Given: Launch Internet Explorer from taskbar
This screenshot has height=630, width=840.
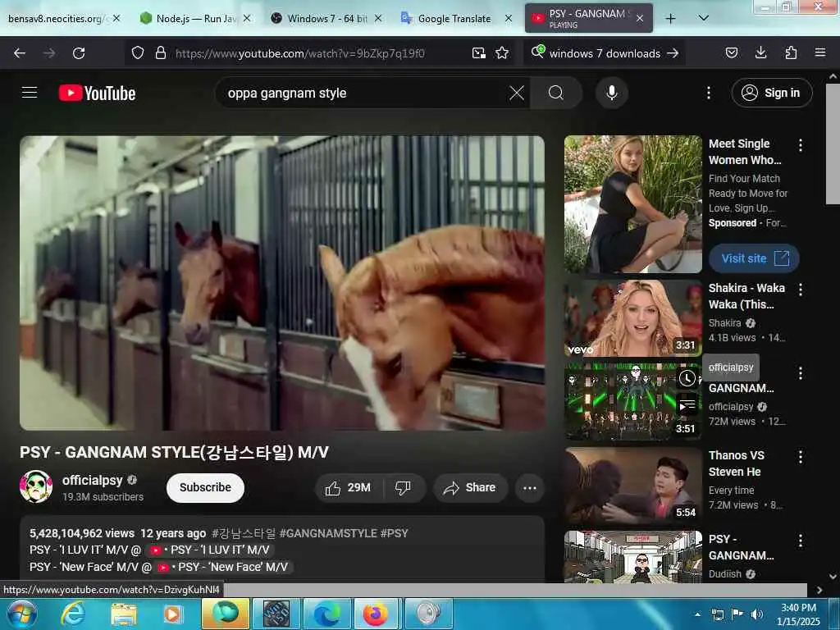Looking at the screenshot, I should click(x=73, y=614).
